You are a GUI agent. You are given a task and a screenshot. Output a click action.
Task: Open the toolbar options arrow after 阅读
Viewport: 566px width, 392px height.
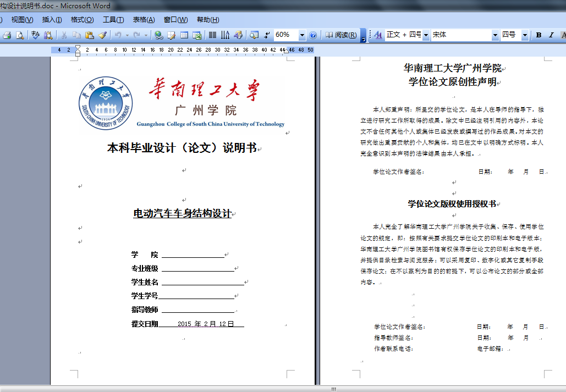coord(364,36)
